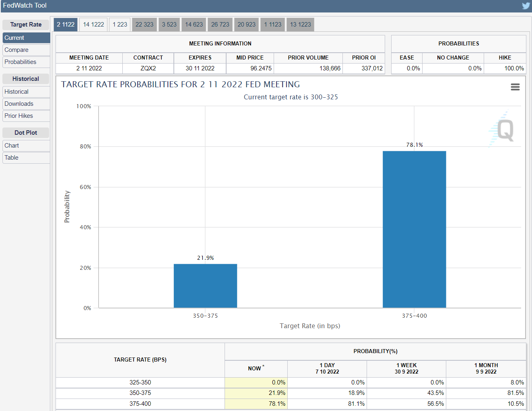
Task: Click the 138,666 prior volume value
Action: (x=330, y=68)
